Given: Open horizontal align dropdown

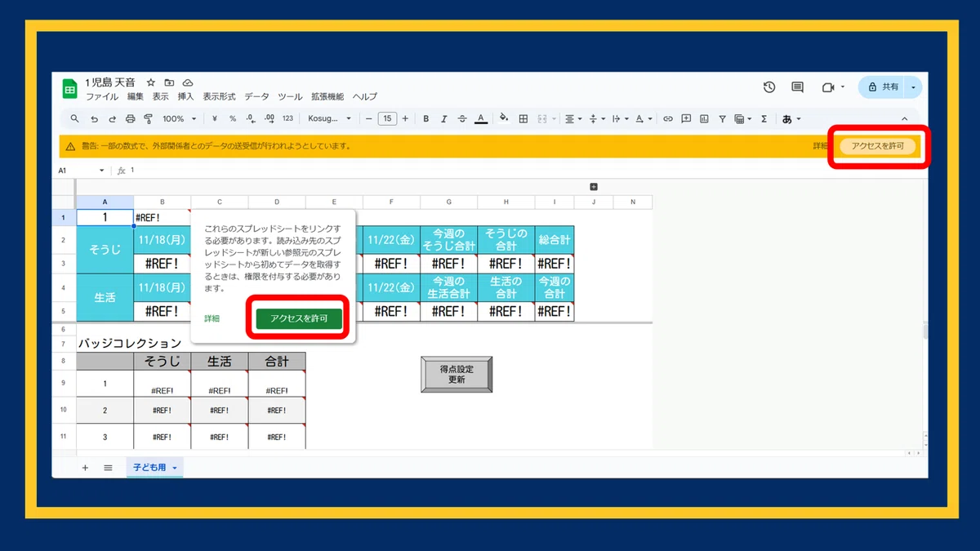Looking at the screenshot, I should [573, 119].
